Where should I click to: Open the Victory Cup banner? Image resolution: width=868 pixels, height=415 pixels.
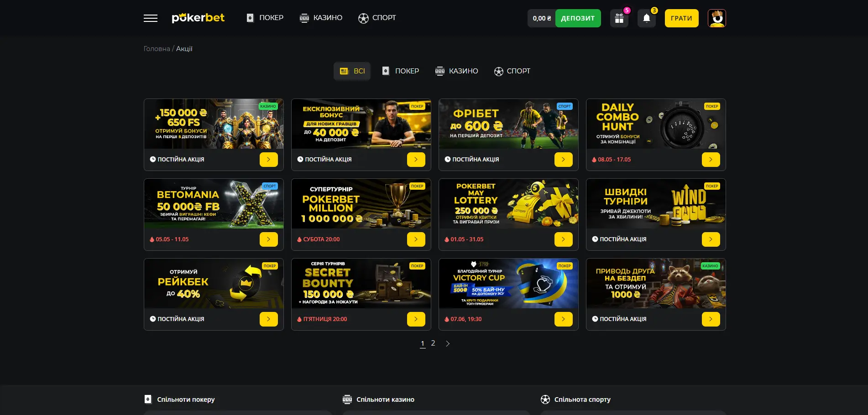click(508, 283)
